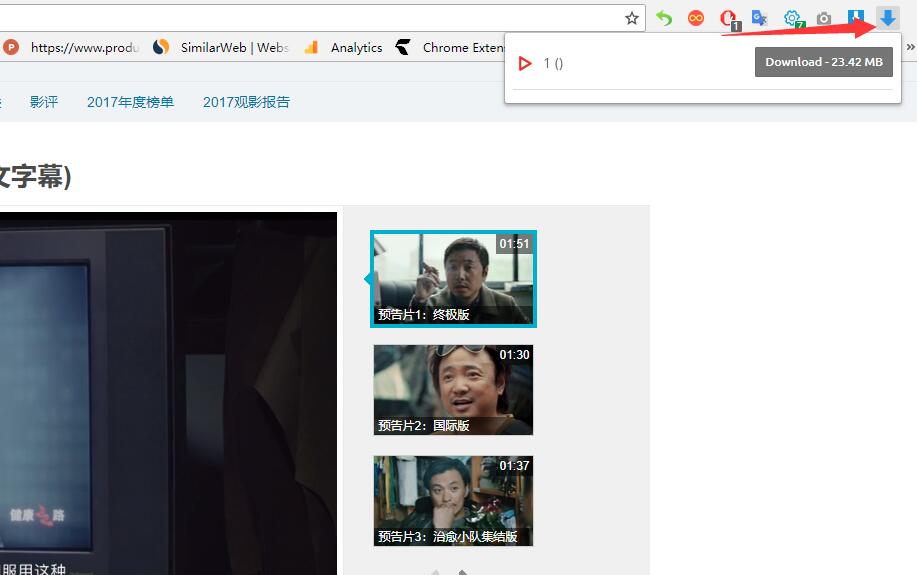Open the Google Translate extension

pos(760,18)
